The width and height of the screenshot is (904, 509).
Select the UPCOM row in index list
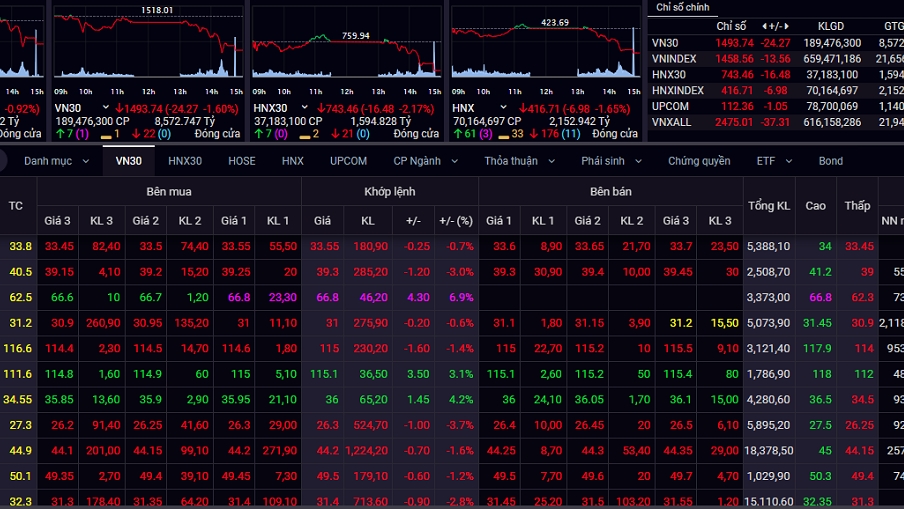click(x=670, y=106)
